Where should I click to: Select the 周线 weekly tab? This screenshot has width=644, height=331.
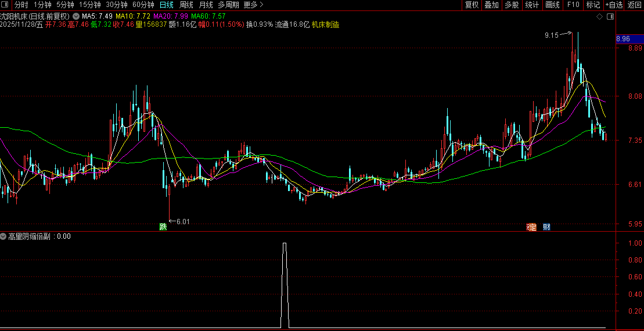point(186,5)
